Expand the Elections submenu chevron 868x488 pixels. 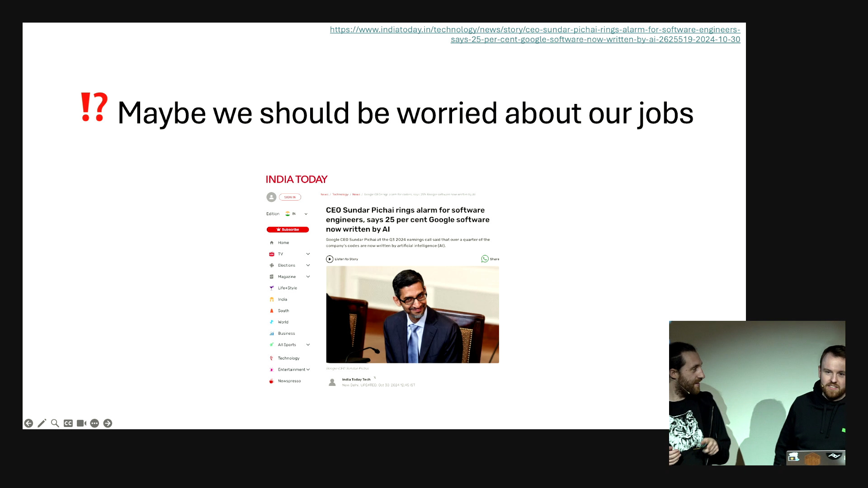308,265
